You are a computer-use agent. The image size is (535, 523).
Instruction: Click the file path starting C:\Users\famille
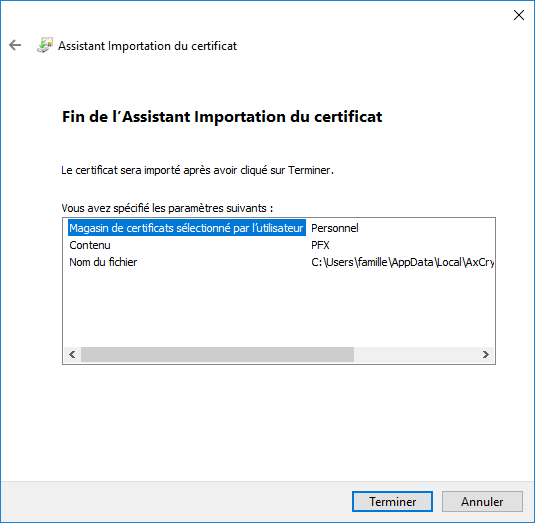[402, 262]
